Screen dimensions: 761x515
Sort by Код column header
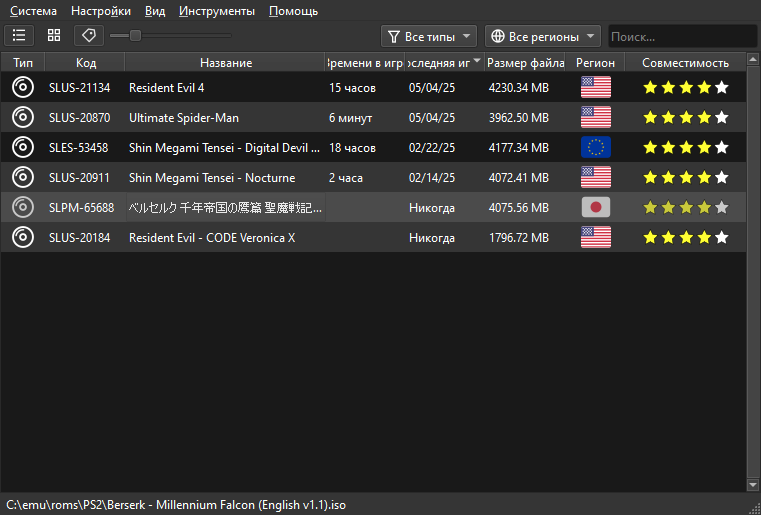pyautogui.click(x=85, y=63)
